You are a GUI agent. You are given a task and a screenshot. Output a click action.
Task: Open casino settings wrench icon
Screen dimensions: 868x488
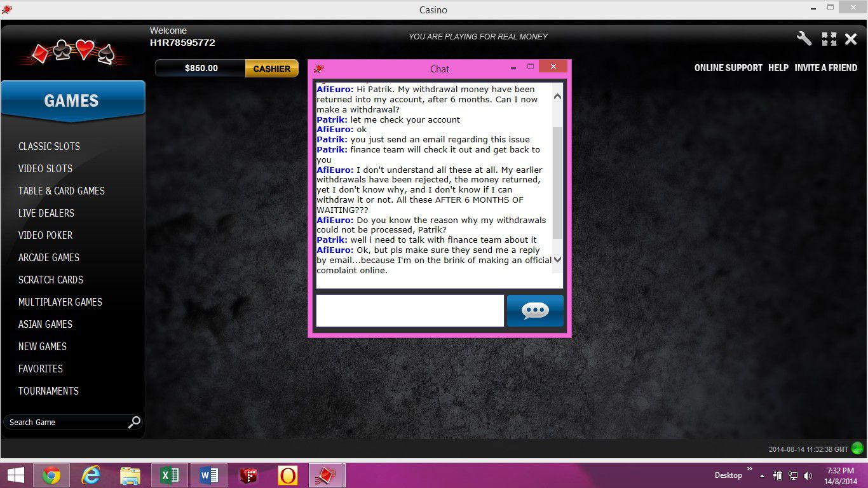804,39
